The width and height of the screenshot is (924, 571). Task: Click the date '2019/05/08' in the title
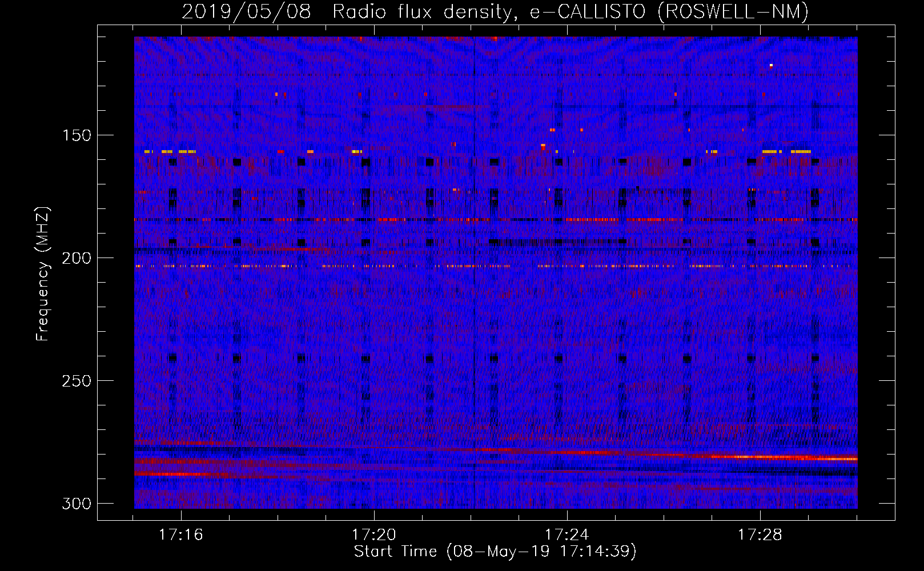tap(246, 11)
